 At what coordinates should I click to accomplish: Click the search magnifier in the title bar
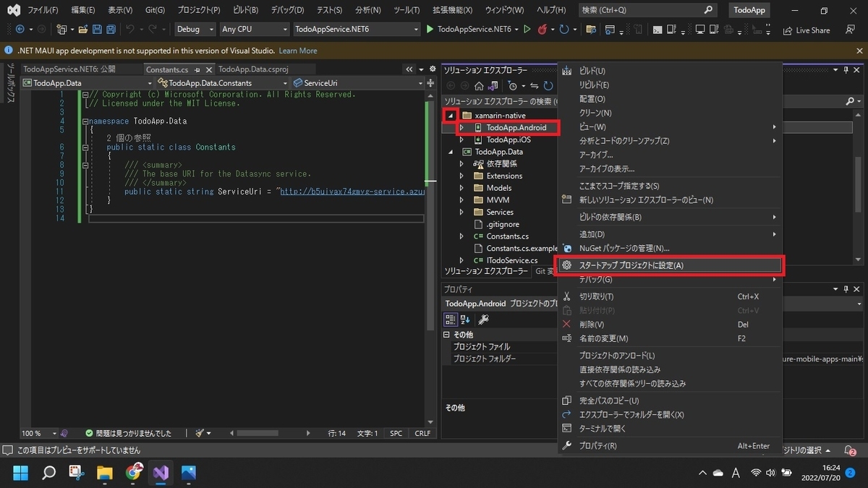coord(708,10)
